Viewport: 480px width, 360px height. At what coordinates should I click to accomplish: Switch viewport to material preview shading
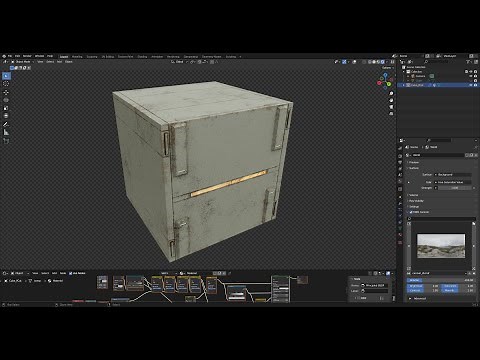(x=379, y=62)
